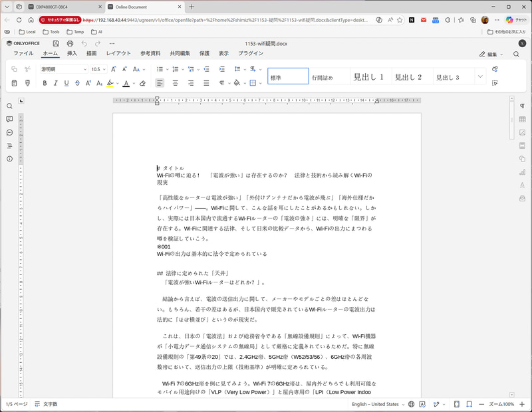Viewport: 532px width, 412px height.
Task: Expand the change case dropdown
Action: [x=144, y=70]
